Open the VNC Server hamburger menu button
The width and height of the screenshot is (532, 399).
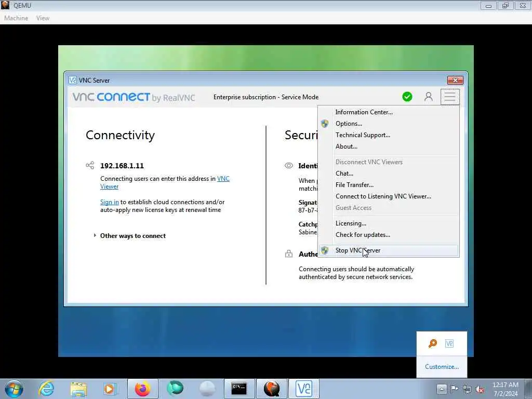tap(450, 97)
